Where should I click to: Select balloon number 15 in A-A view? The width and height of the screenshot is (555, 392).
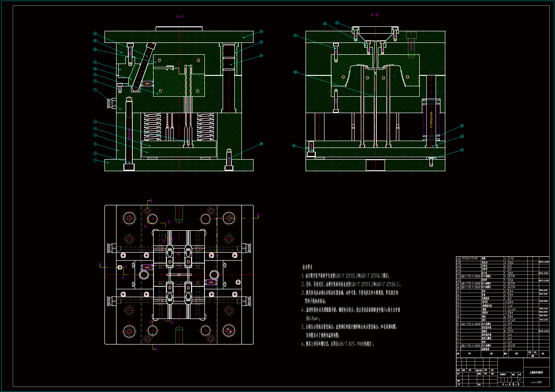pos(261,32)
